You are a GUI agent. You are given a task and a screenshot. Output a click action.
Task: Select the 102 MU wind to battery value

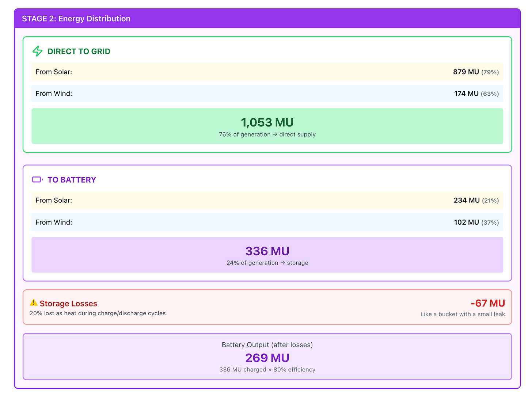pyautogui.click(x=467, y=222)
